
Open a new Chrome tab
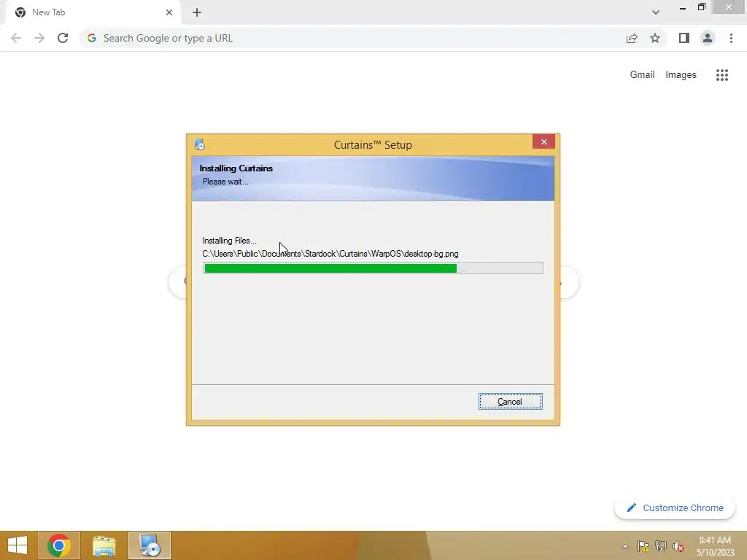(x=197, y=12)
